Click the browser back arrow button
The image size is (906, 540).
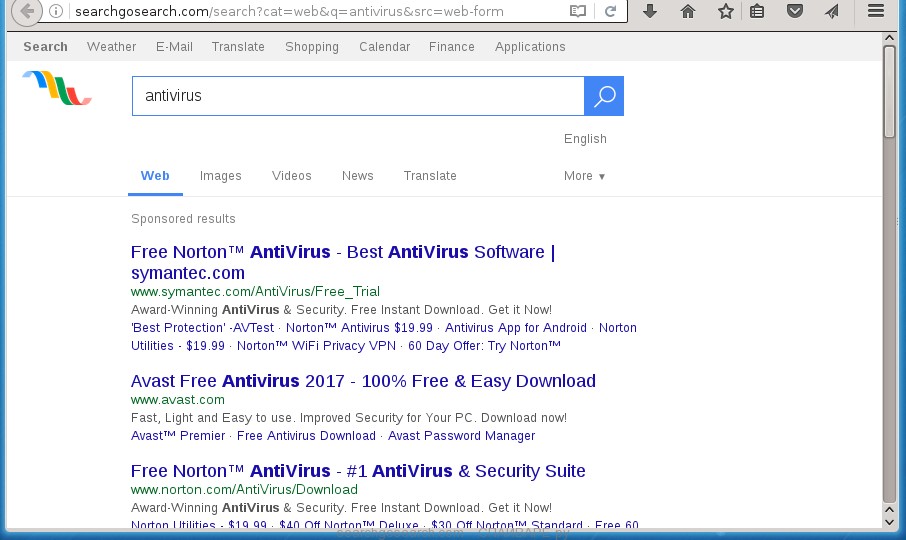click(x=26, y=11)
